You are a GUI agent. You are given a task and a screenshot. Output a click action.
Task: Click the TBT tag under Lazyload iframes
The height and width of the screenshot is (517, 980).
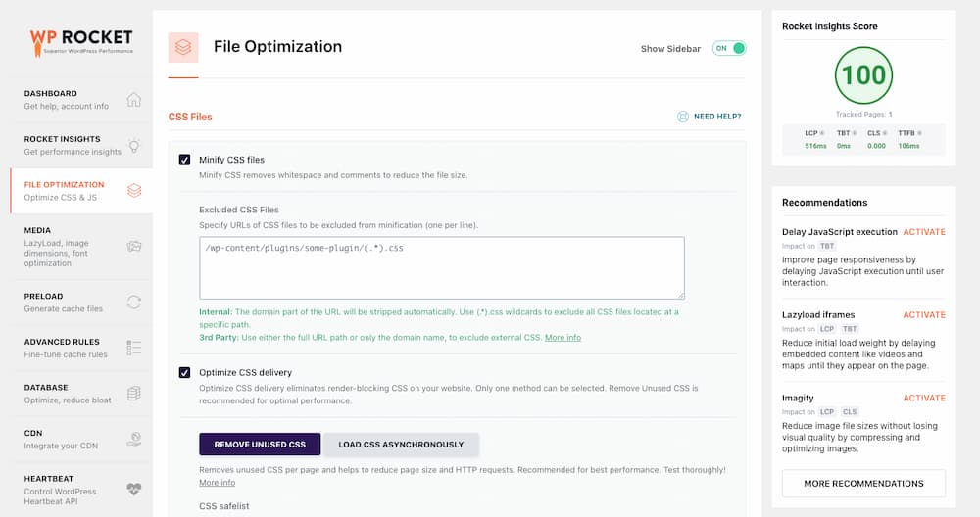tap(850, 329)
